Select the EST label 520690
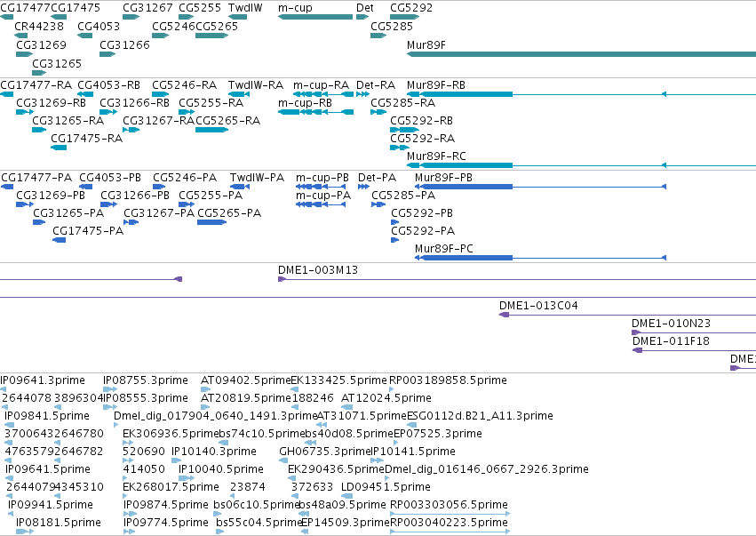 (x=144, y=452)
